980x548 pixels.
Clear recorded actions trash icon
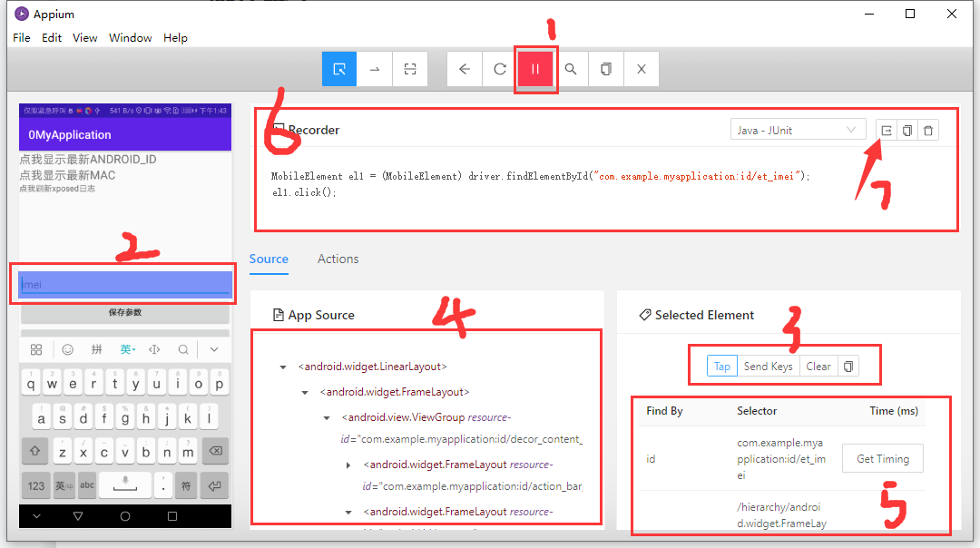928,130
